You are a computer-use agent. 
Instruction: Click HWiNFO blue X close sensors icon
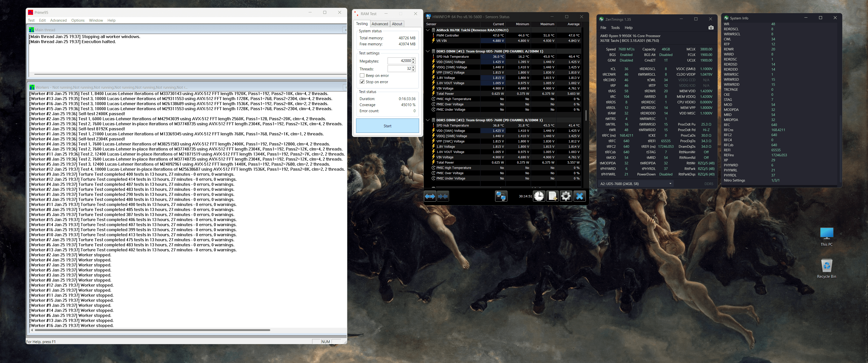(580, 196)
